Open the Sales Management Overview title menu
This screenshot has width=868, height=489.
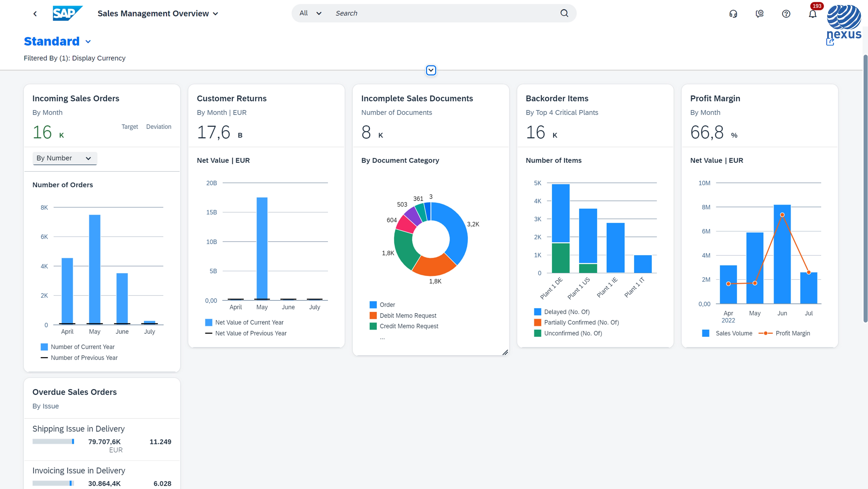click(x=158, y=13)
